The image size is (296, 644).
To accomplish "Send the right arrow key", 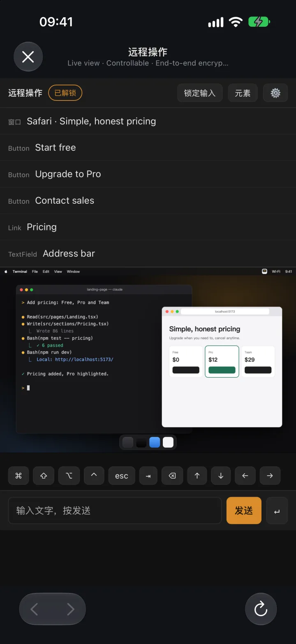I will 270,476.
